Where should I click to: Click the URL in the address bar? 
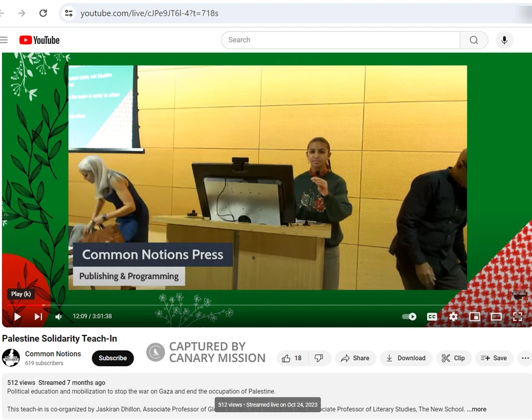point(149,13)
